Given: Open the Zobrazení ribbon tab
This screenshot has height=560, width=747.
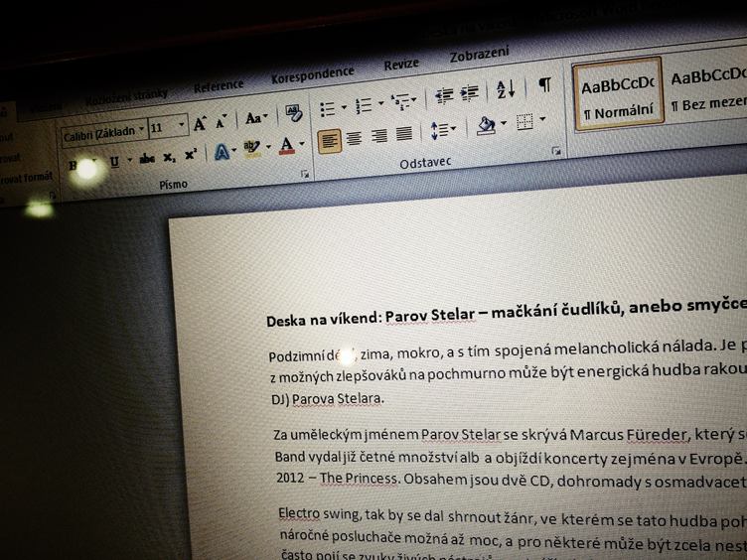Looking at the screenshot, I should 479,55.
